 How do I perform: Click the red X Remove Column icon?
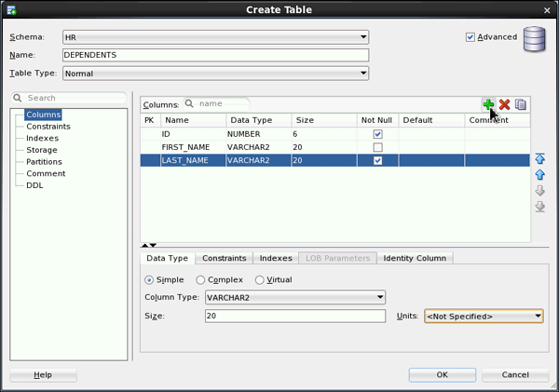tap(504, 104)
